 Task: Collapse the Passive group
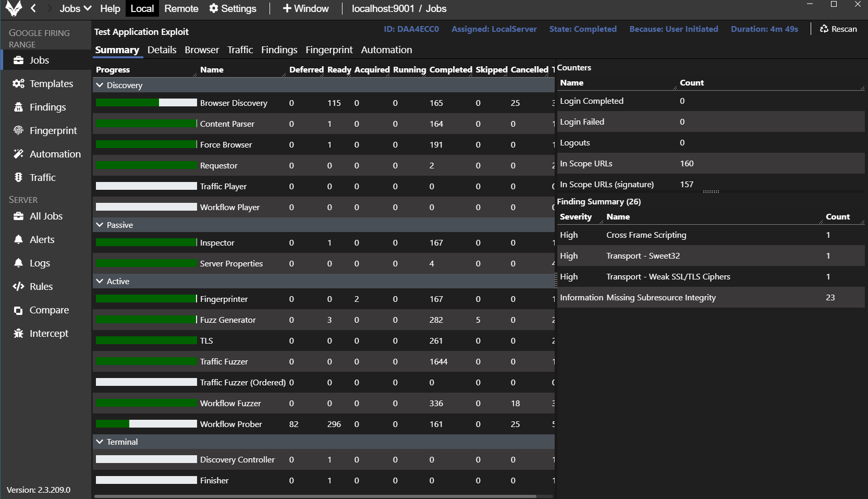(x=100, y=225)
